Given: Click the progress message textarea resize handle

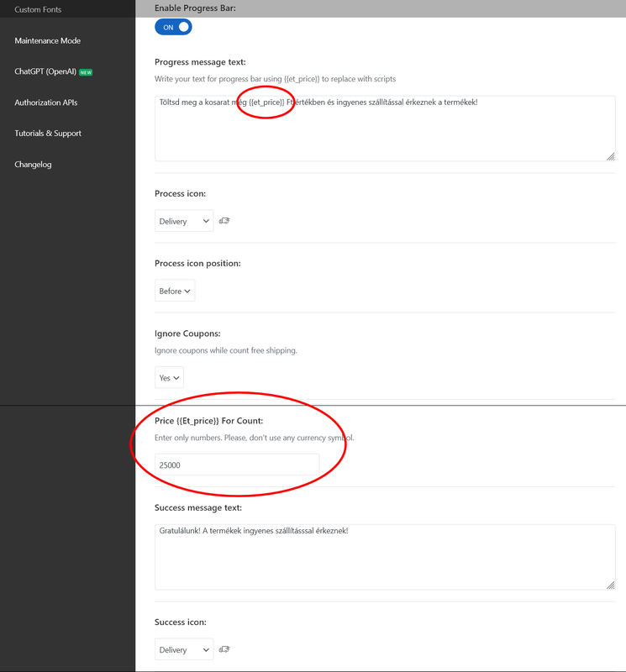Looking at the screenshot, I should coord(611,157).
